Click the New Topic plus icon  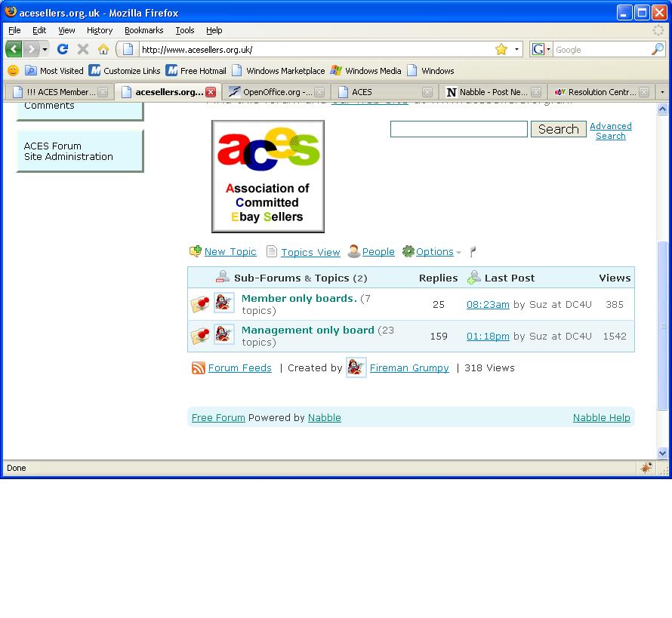point(195,252)
